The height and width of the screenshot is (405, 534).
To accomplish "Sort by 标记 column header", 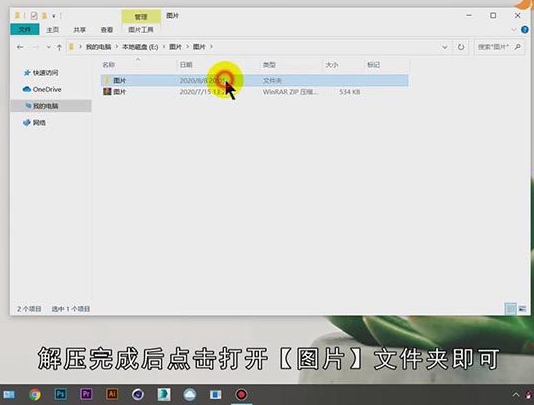I will coord(373,64).
